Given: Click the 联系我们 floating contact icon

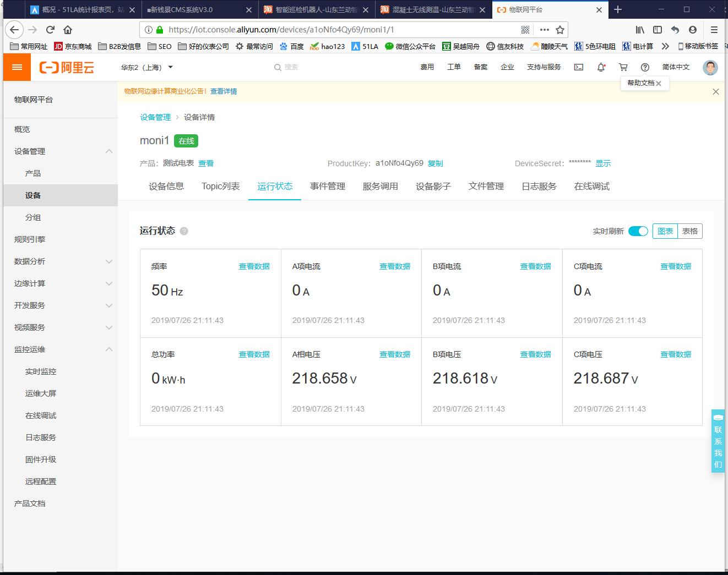Looking at the screenshot, I should pyautogui.click(x=718, y=440).
